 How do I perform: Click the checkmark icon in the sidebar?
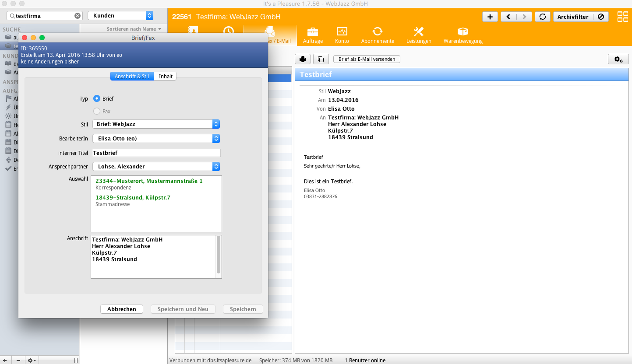tap(8, 169)
